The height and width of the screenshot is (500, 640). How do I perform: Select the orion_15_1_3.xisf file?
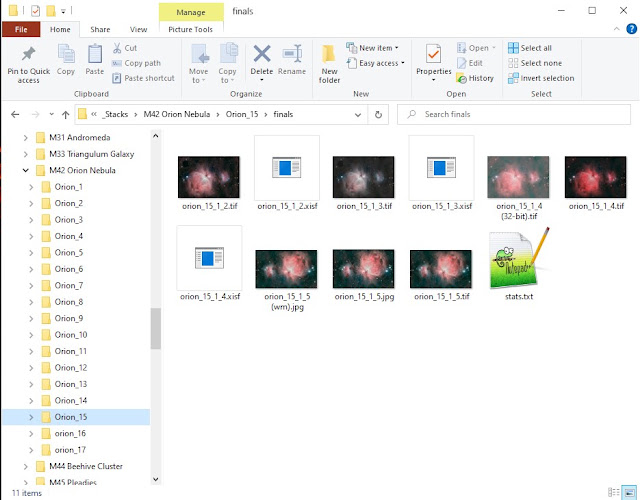click(x=441, y=173)
